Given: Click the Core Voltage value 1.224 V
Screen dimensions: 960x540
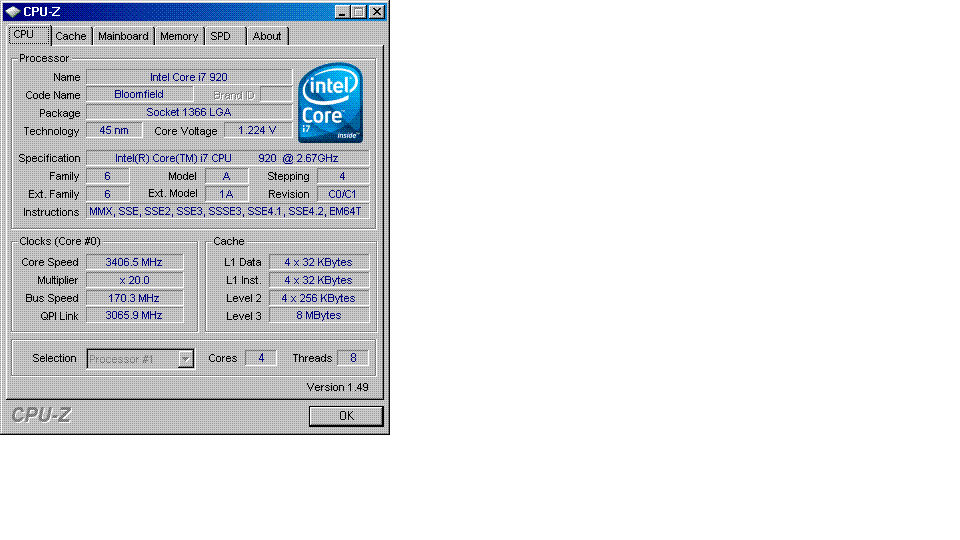Looking at the screenshot, I should (x=258, y=130).
